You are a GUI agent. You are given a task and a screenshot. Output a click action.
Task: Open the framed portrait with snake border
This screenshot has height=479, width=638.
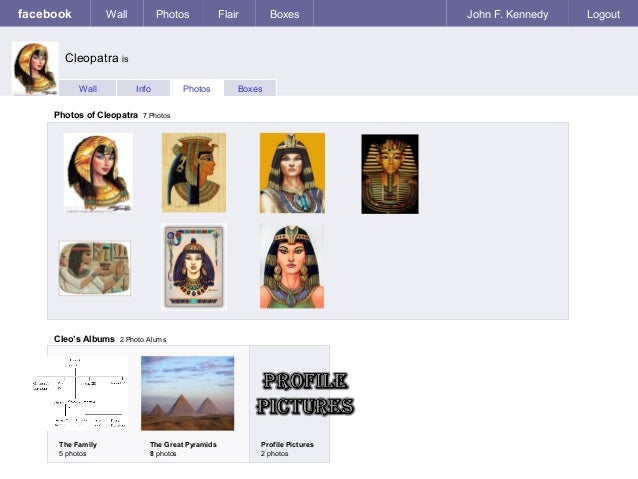click(194, 267)
